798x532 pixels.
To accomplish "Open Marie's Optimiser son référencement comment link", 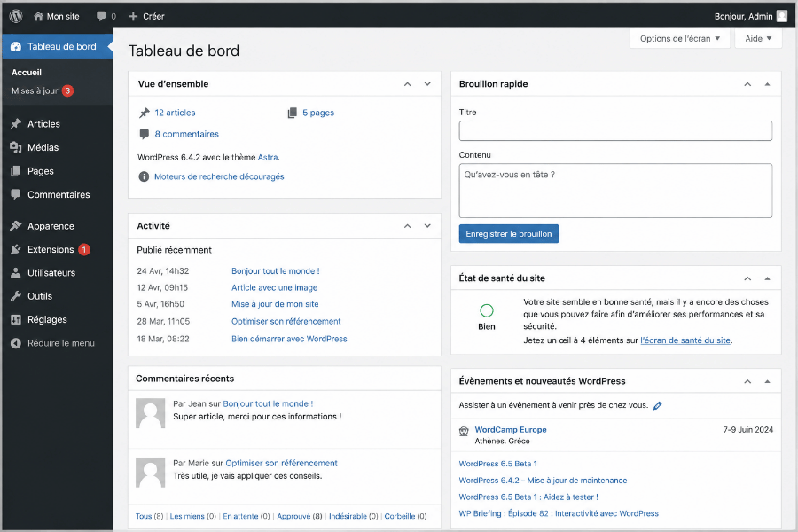I will tap(281, 463).
